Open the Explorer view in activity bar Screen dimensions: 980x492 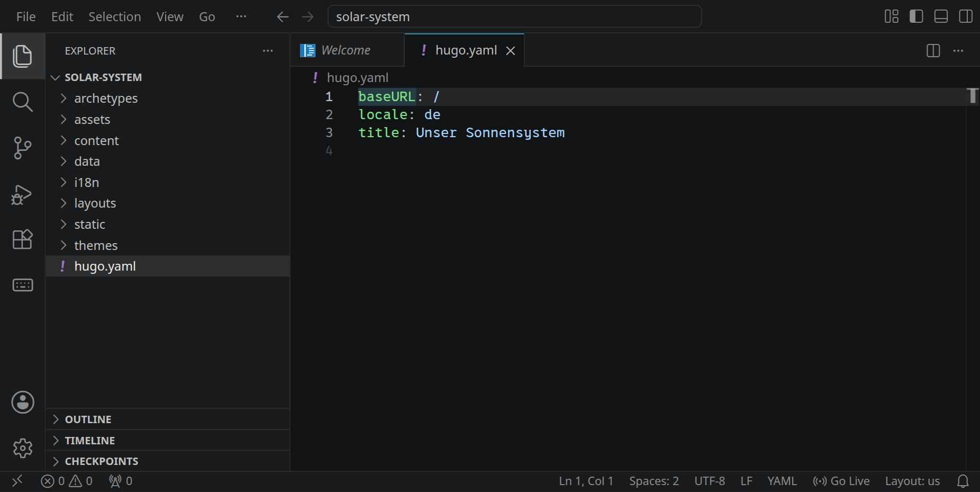(22, 56)
